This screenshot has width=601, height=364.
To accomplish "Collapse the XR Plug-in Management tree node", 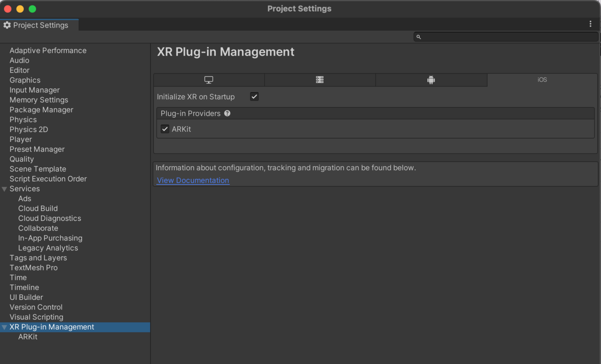I will pos(5,327).
